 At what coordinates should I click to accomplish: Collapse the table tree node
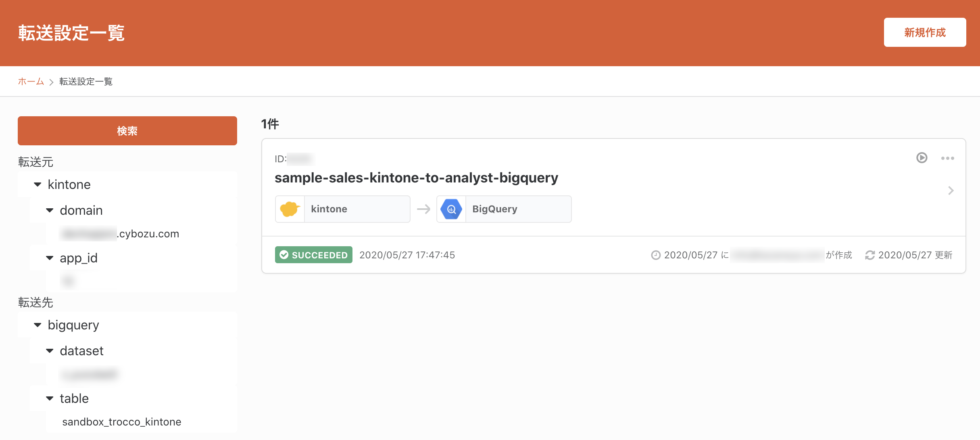pyautogui.click(x=50, y=398)
